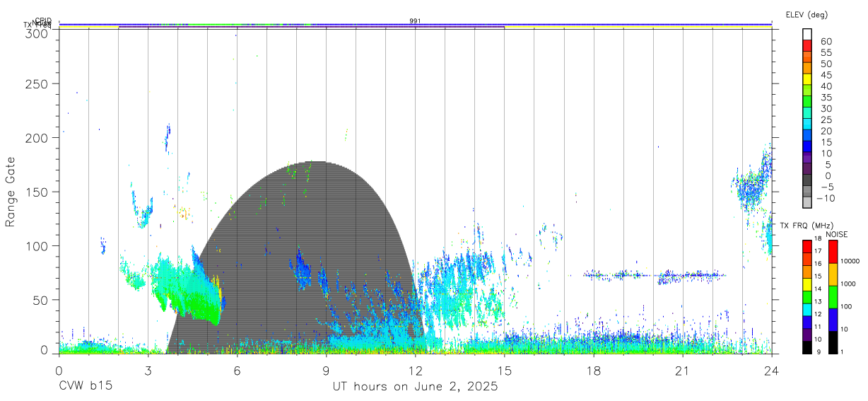Screen dimensions: 868x401
Task: Click the '45' tick on the ELEV legend
Action: coord(826,75)
